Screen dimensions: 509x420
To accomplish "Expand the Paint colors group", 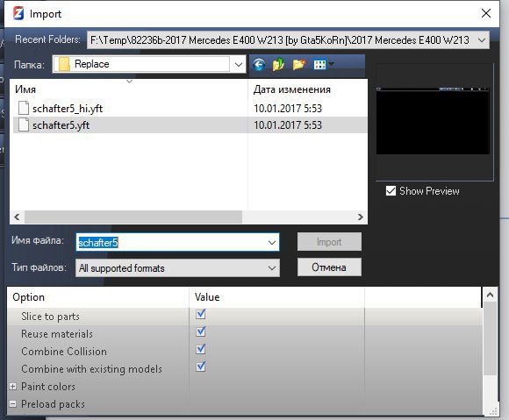I will [x=13, y=387].
